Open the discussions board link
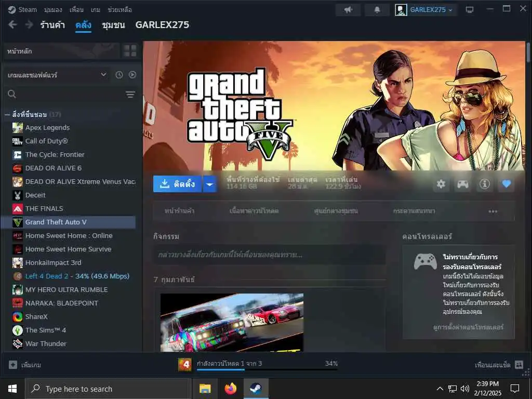The image size is (532, 399). coord(414,211)
